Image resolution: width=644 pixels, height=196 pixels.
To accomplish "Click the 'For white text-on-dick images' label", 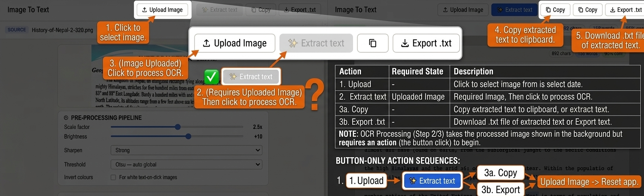I will pos(148,177).
